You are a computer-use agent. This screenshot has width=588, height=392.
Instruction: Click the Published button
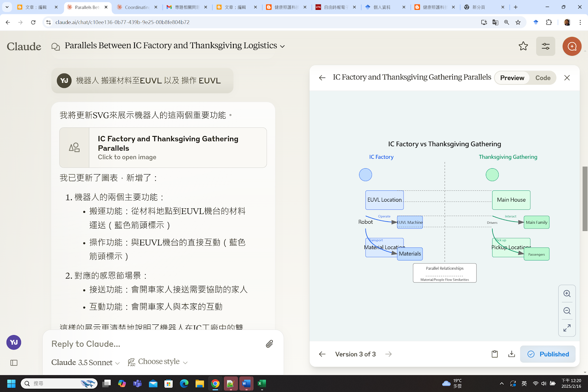(548, 354)
